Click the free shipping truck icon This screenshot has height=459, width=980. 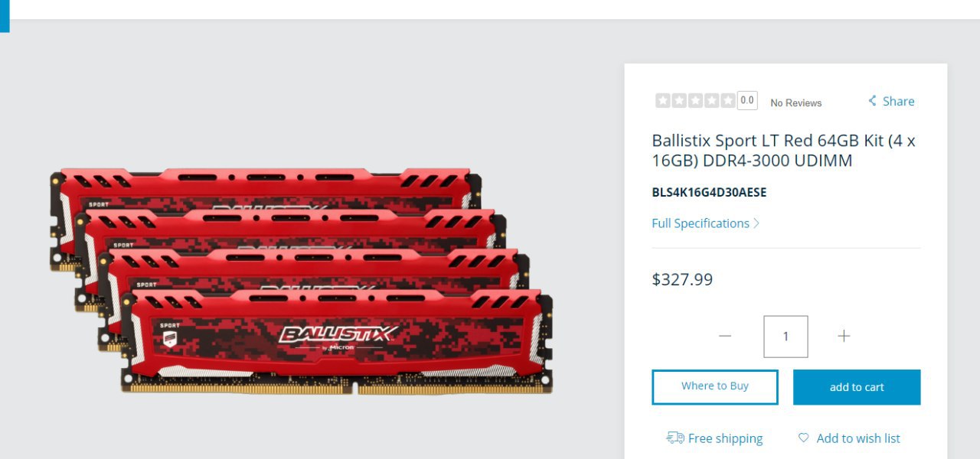coord(675,438)
